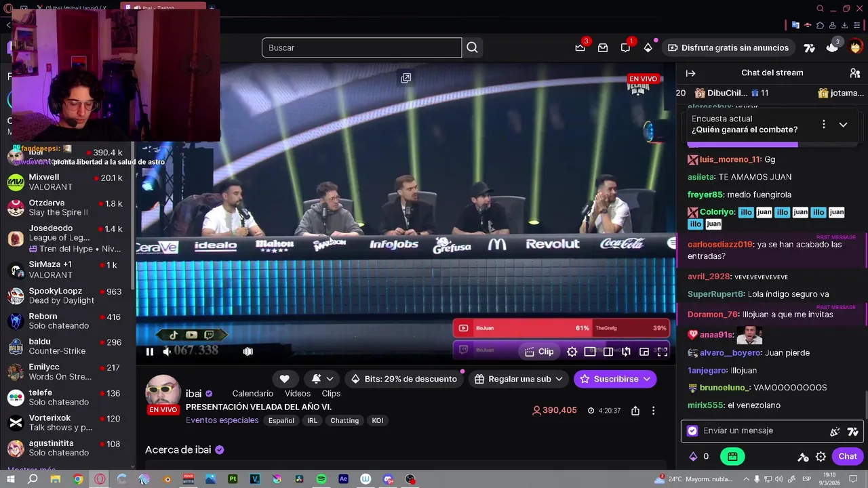Open the Clips tab
This screenshot has width=868, height=488.
pos(331,393)
